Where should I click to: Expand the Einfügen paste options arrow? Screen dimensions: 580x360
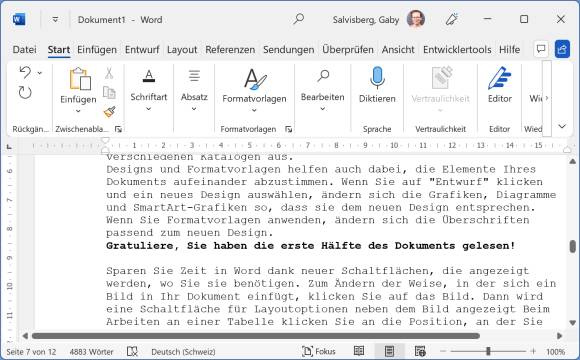click(x=78, y=111)
